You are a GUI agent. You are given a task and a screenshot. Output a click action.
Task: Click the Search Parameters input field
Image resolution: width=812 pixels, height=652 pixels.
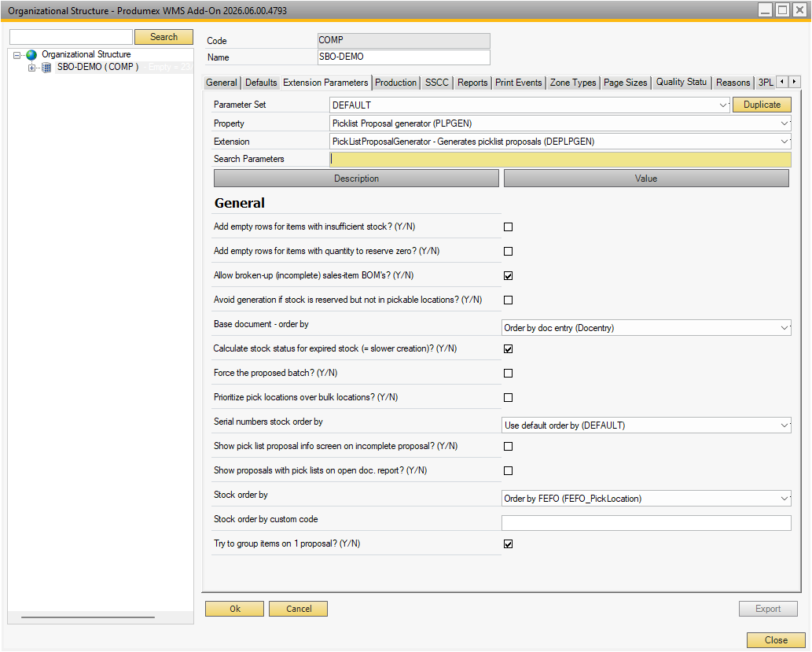click(x=560, y=159)
